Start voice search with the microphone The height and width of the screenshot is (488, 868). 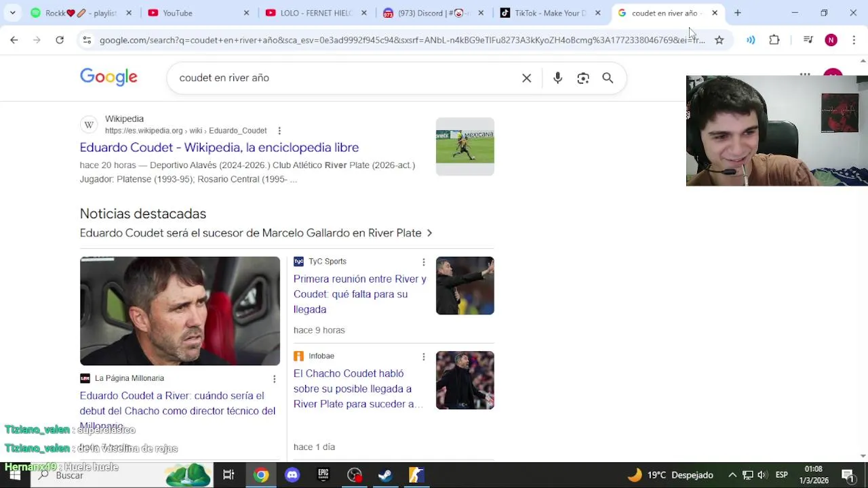pyautogui.click(x=557, y=78)
